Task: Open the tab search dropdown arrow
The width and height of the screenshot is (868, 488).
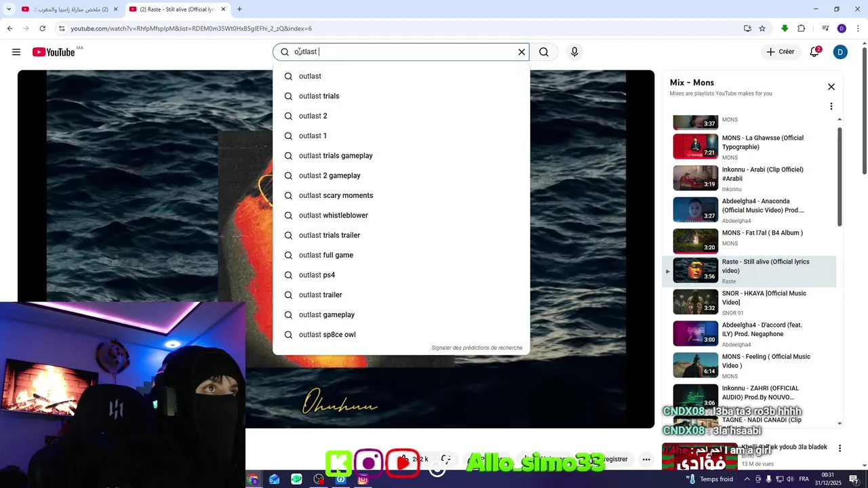Action: [9, 9]
